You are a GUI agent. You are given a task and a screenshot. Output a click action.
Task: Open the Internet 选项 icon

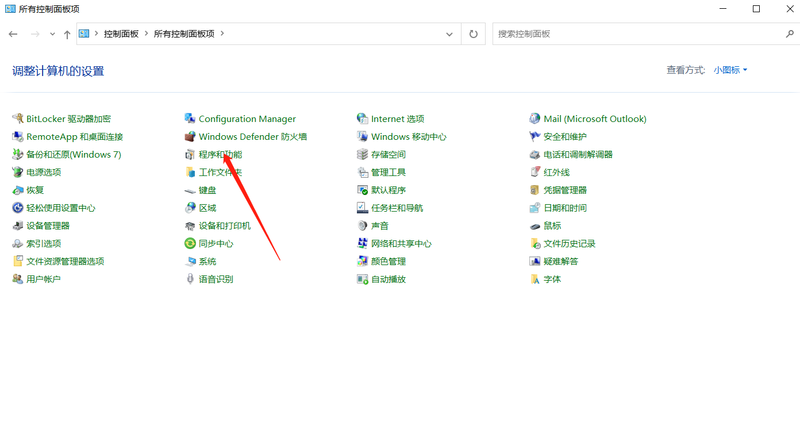click(x=362, y=119)
